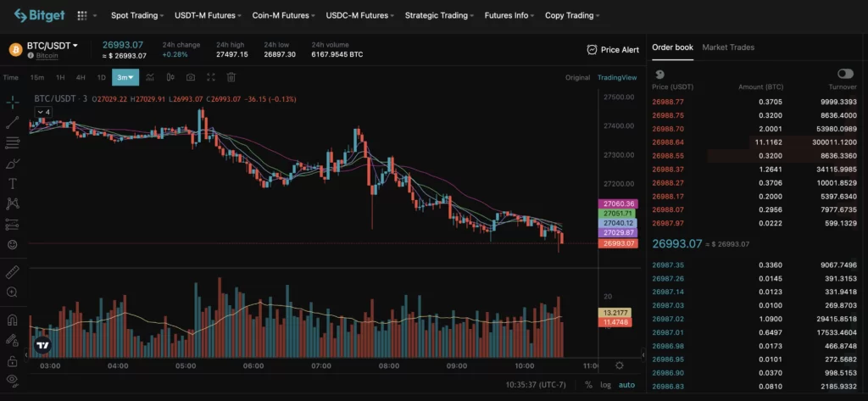The height and width of the screenshot is (401, 868).
Task: Select the 1D timeframe
Action: 102,77
